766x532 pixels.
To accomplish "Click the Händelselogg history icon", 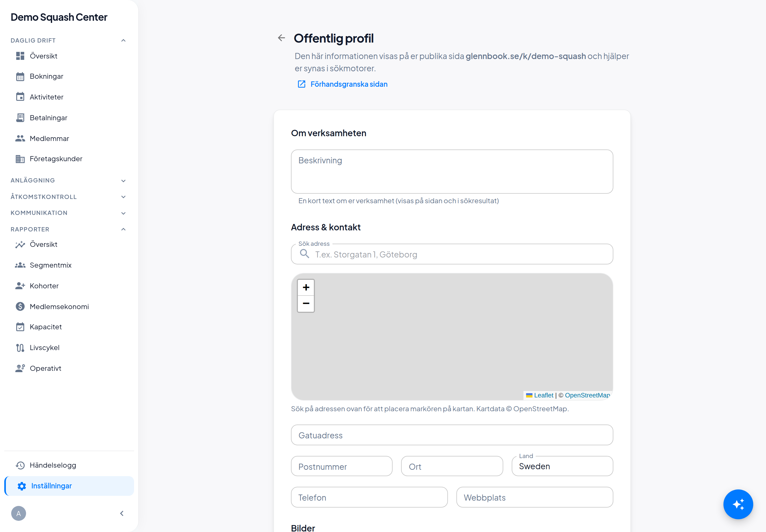I will [x=20, y=465].
